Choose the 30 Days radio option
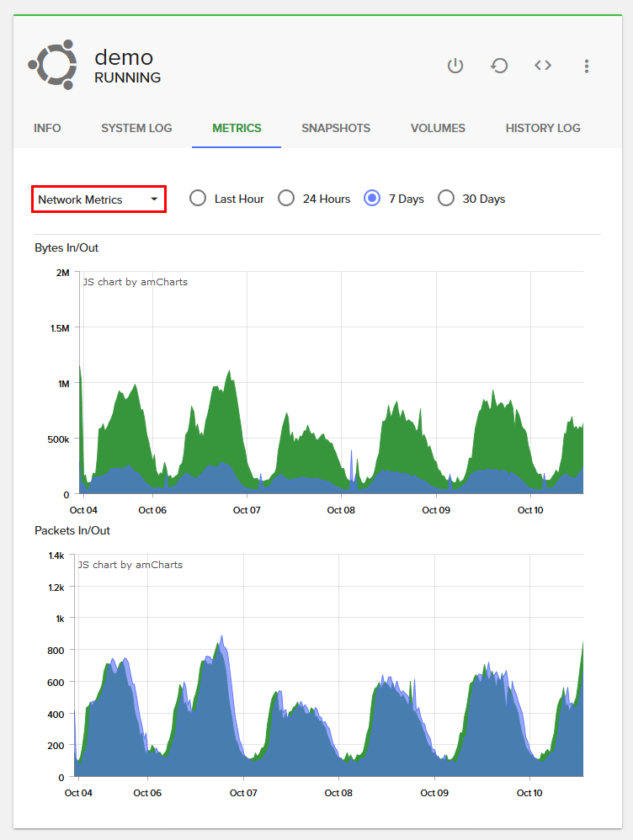 coord(446,199)
